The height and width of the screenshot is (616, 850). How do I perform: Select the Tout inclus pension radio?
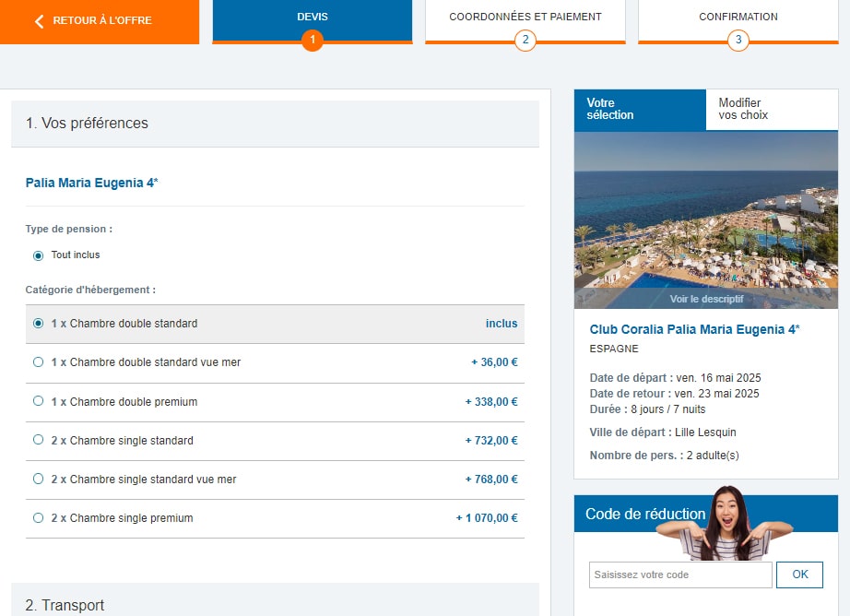[38, 255]
